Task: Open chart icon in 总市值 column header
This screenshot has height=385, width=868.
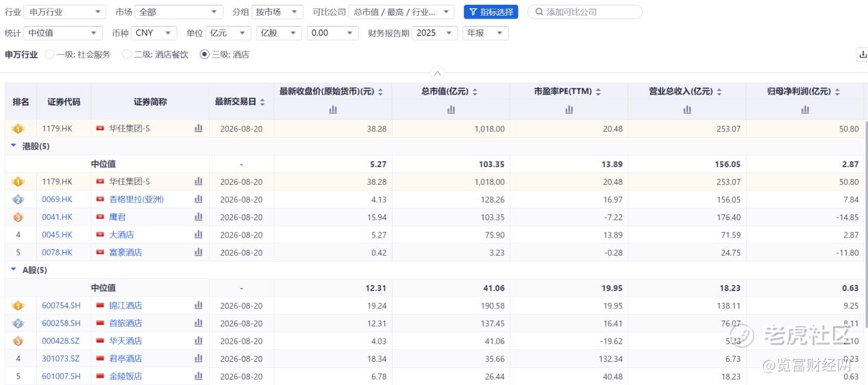Action: (x=451, y=110)
